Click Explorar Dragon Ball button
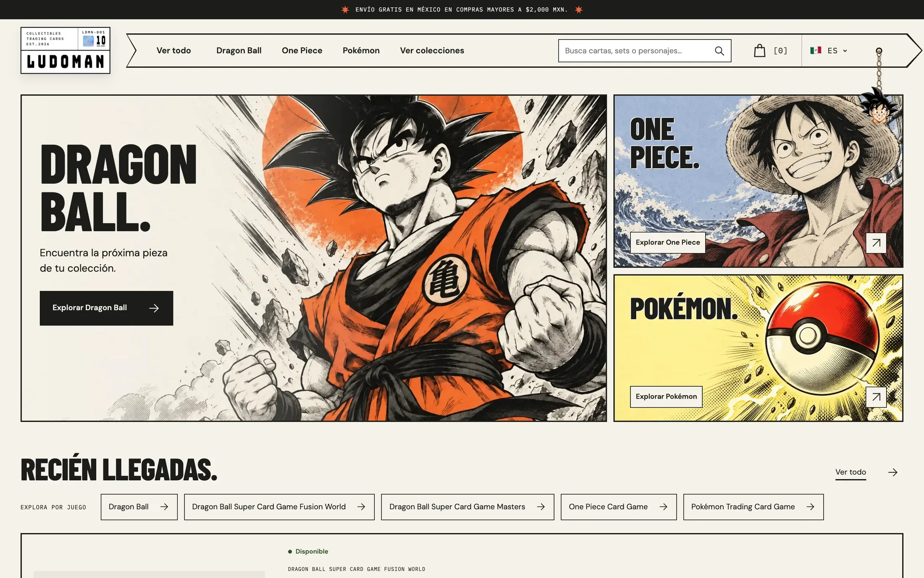This screenshot has height=578, width=924. [x=106, y=308]
